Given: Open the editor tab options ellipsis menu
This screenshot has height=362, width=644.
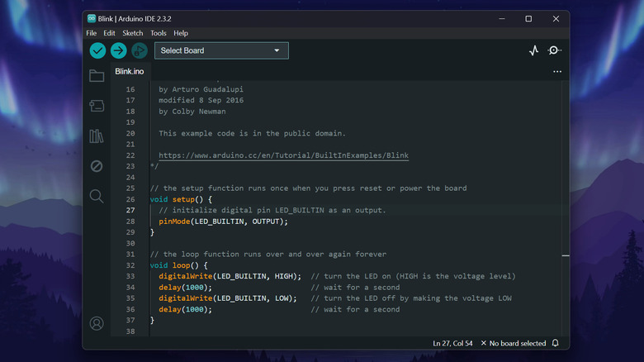Looking at the screenshot, I should click(x=557, y=72).
